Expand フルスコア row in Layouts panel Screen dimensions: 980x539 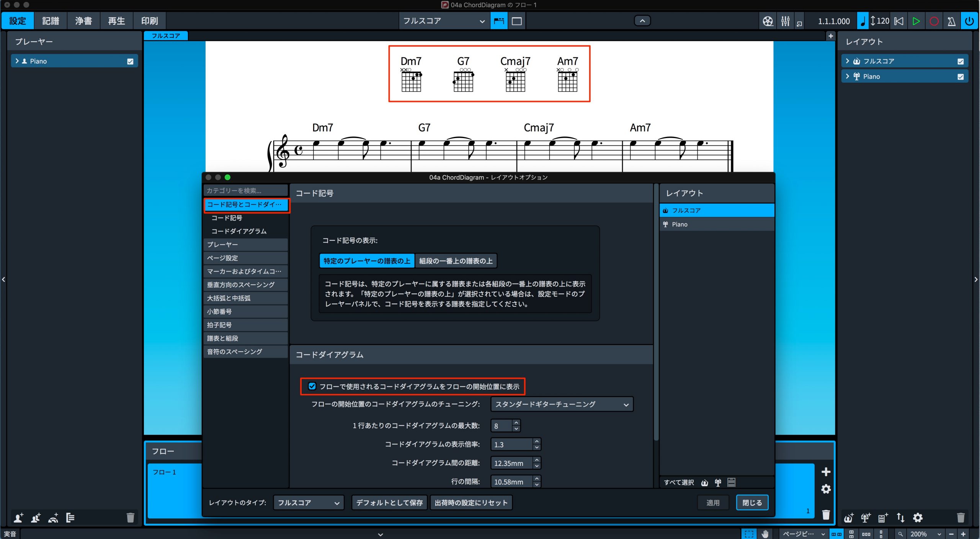tap(847, 61)
